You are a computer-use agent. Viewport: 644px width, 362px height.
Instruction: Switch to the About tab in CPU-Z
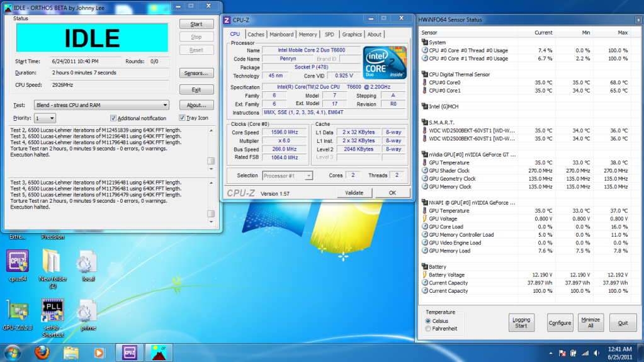pos(374,35)
